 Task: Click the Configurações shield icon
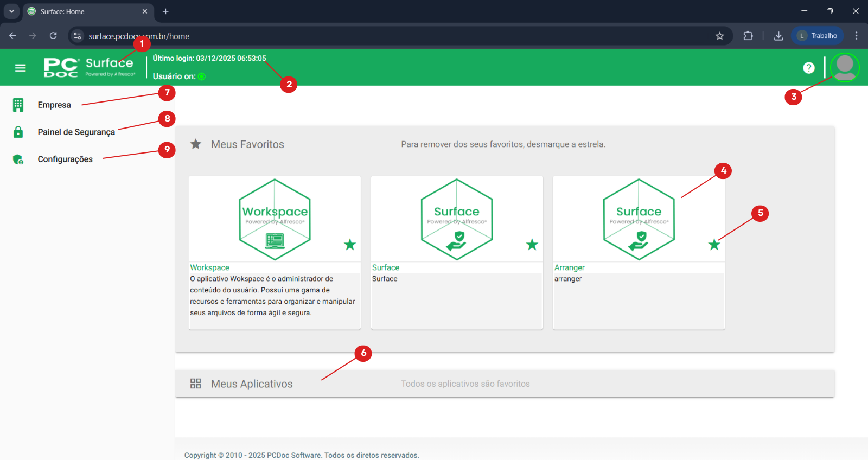point(18,159)
